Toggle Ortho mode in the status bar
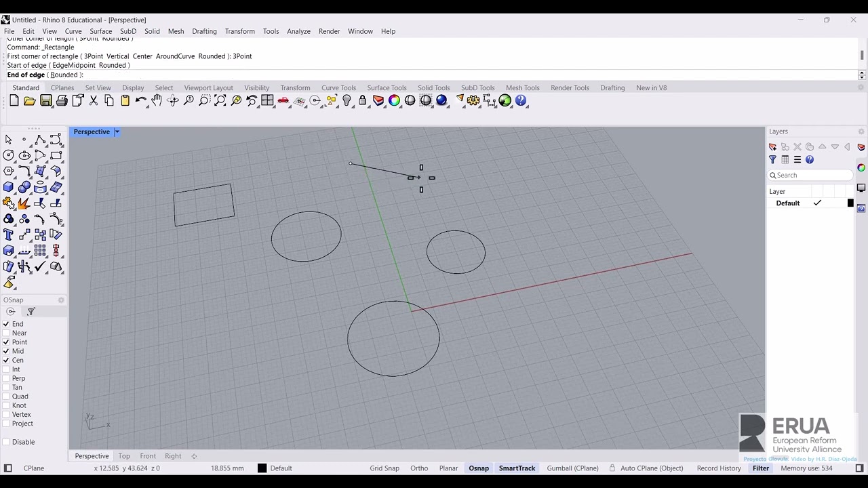This screenshot has height=488, width=868. (x=419, y=468)
